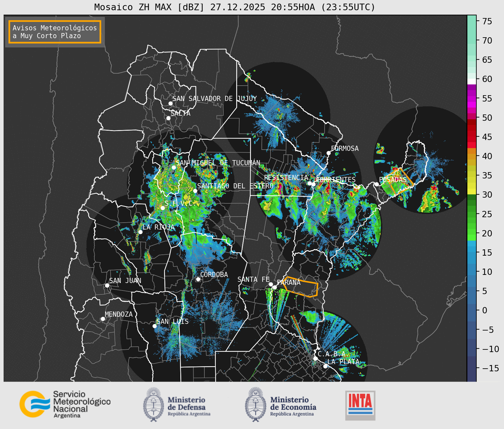Click the red 45 dBZ color band
The height and width of the screenshot is (429, 504).
pos(472,137)
